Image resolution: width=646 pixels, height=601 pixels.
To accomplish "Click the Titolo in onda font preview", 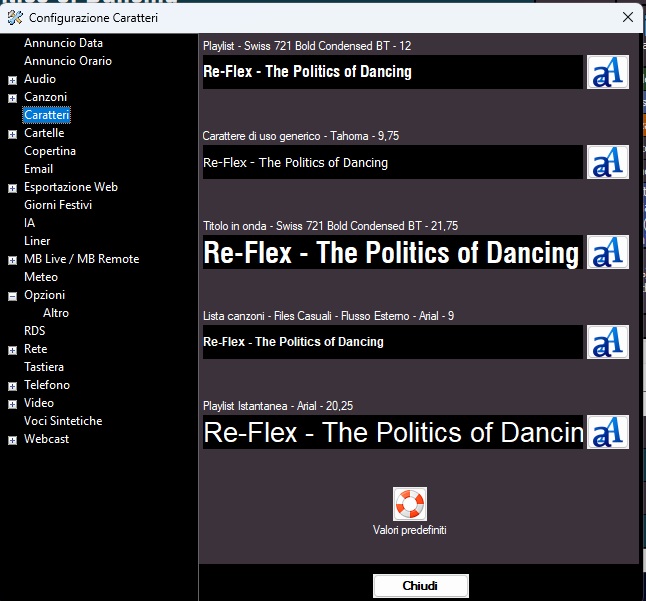I will click(392, 252).
